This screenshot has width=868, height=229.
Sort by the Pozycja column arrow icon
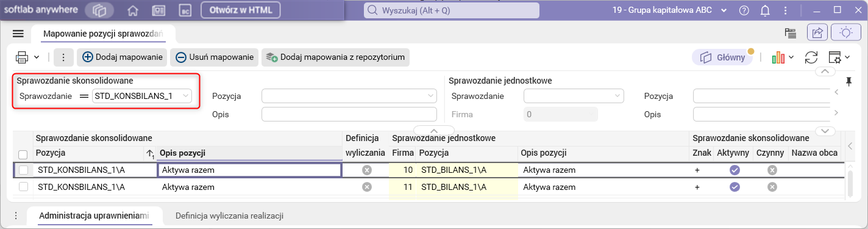point(150,153)
